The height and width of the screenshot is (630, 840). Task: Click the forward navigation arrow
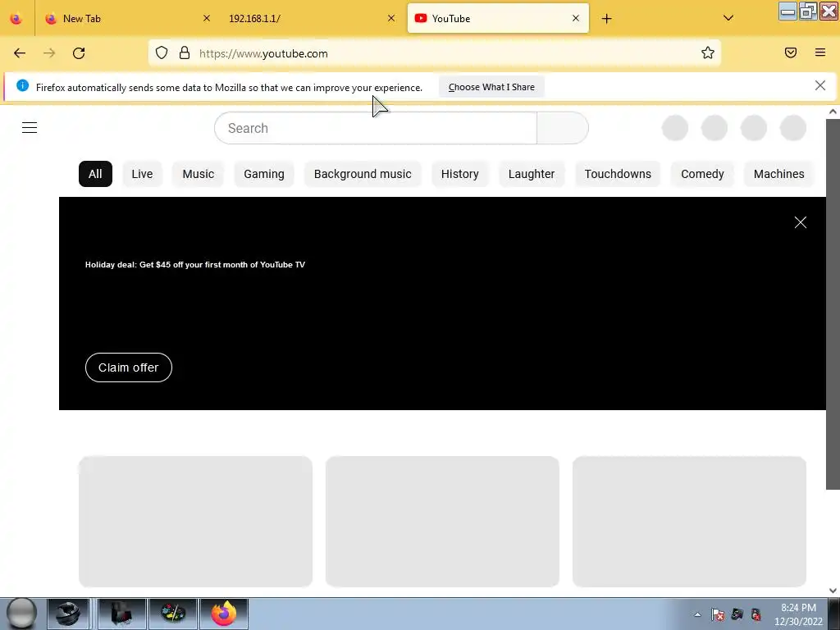point(49,53)
